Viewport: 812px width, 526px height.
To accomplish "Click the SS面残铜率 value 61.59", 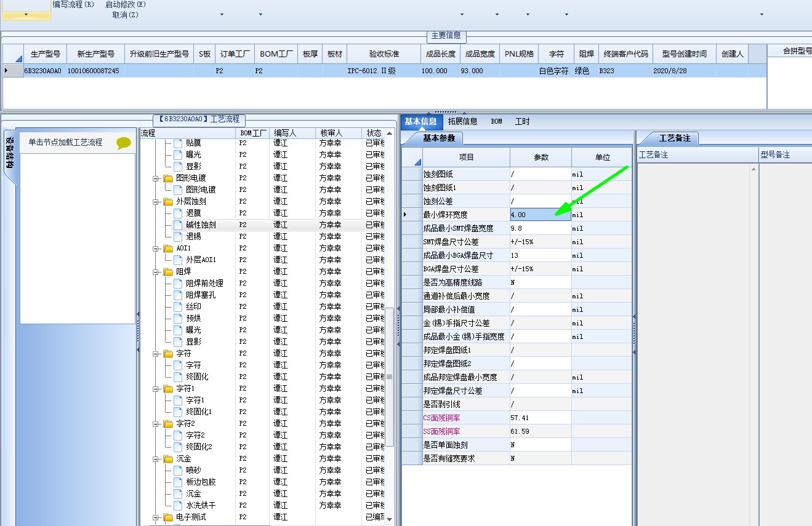I will click(541, 431).
